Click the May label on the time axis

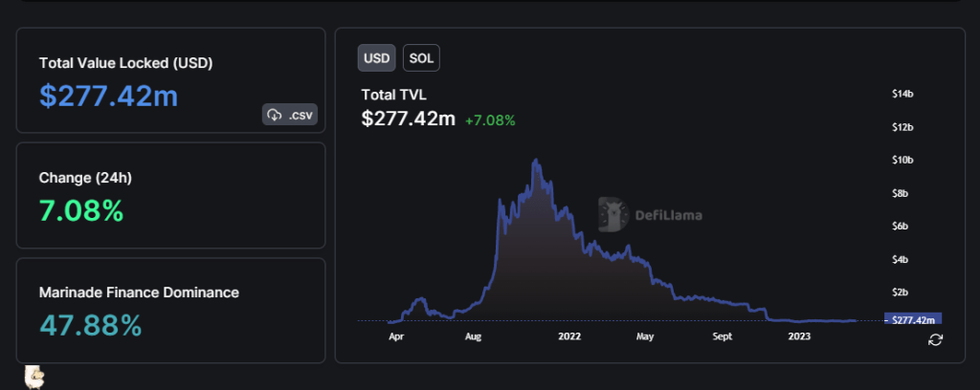[644, 336]
